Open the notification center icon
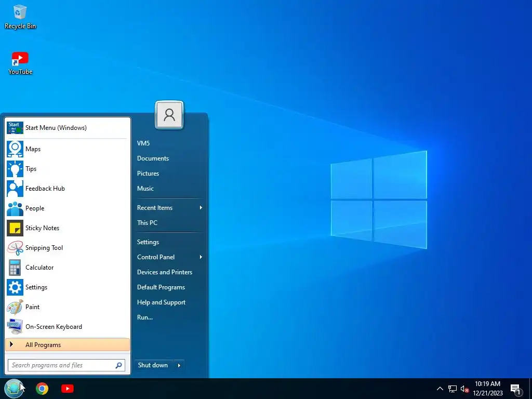Screen dimensions: 532x399 (516, 389)
